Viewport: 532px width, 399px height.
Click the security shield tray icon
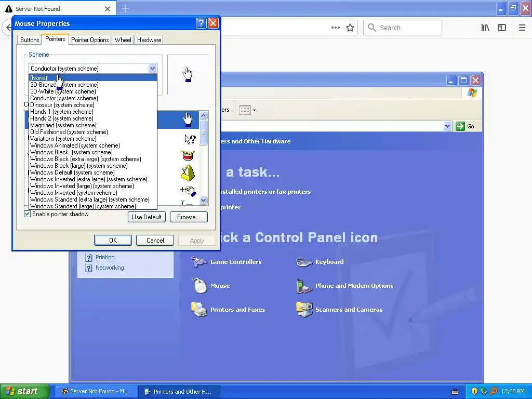click(x=474, y=391)
